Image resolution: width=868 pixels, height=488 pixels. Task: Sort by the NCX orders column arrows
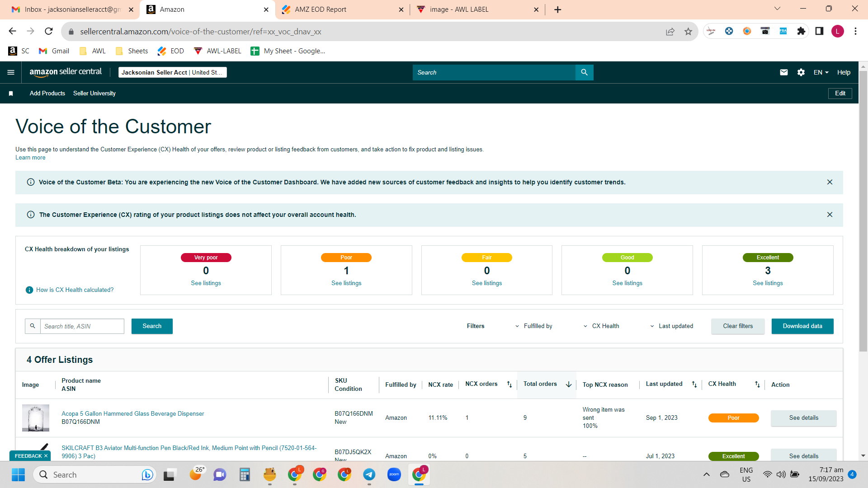(509, 385)
